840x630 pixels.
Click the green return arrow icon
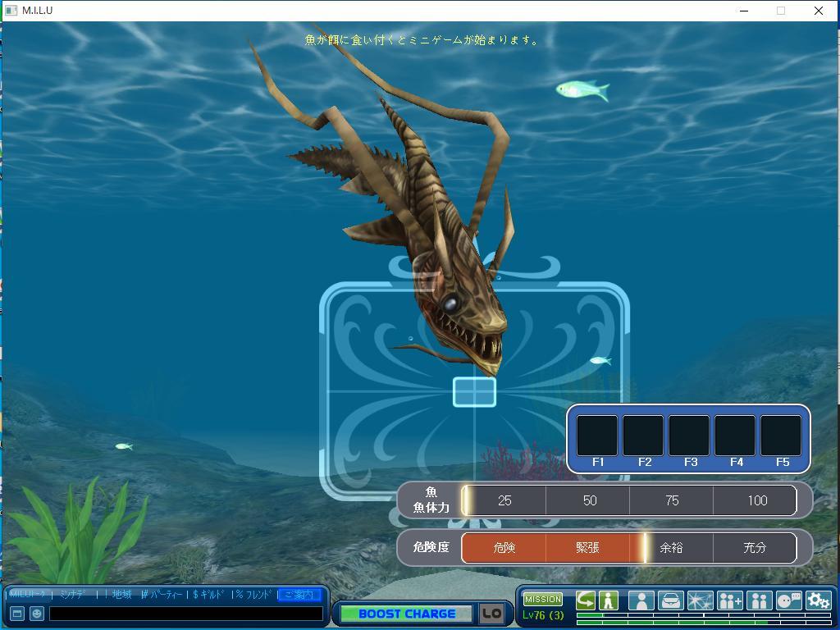pos(586,600)
